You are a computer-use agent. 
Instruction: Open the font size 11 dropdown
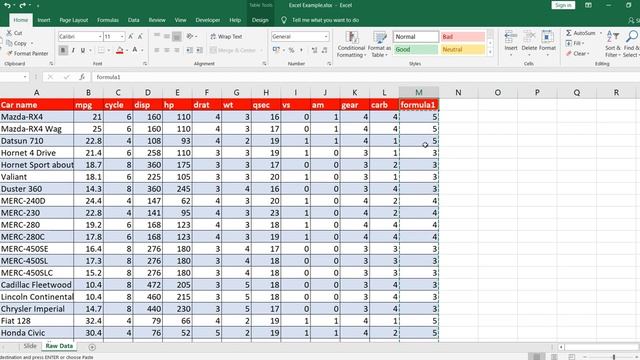point(122,37)
